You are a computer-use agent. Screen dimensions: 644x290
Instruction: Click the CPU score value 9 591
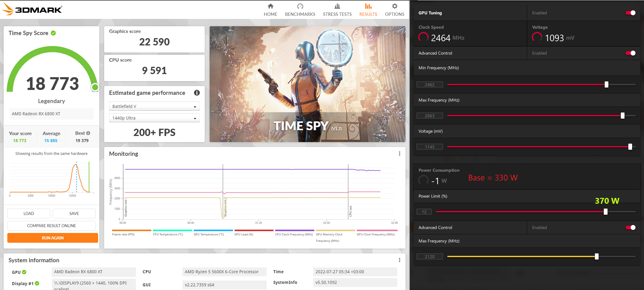(154, 70)
